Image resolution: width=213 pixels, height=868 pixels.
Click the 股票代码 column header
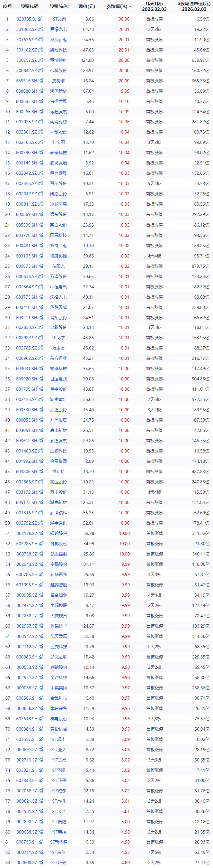[29, 6]
